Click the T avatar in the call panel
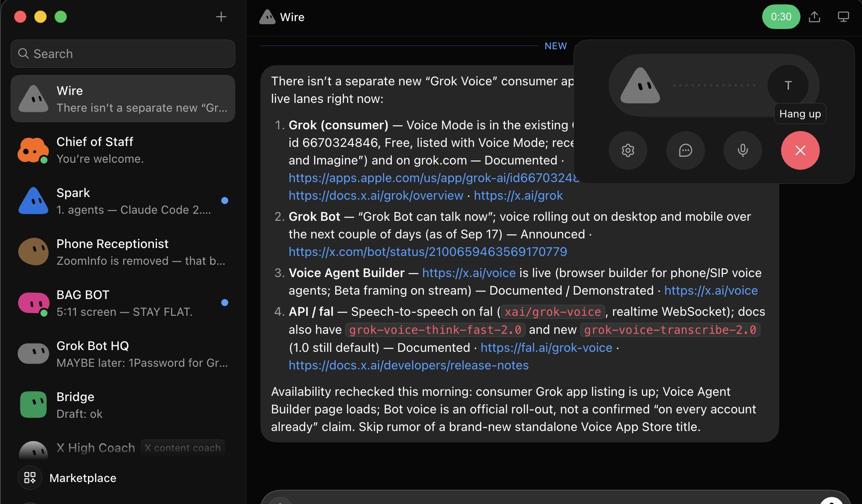This screenshot has width=862, height=504. pyautogui.click(x=788, y=85)
